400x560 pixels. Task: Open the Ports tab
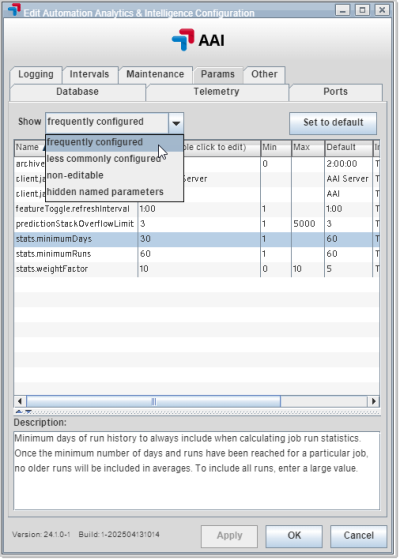click(335, 92)
